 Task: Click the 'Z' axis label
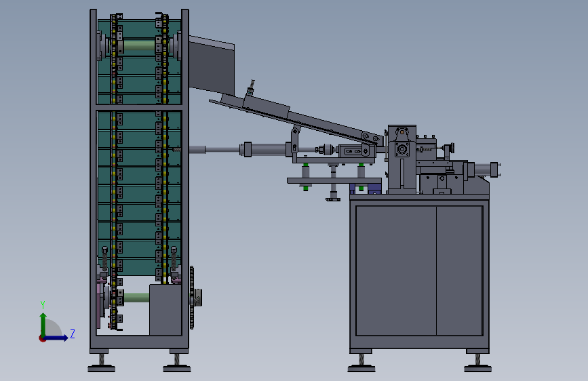tap(73, 334)
